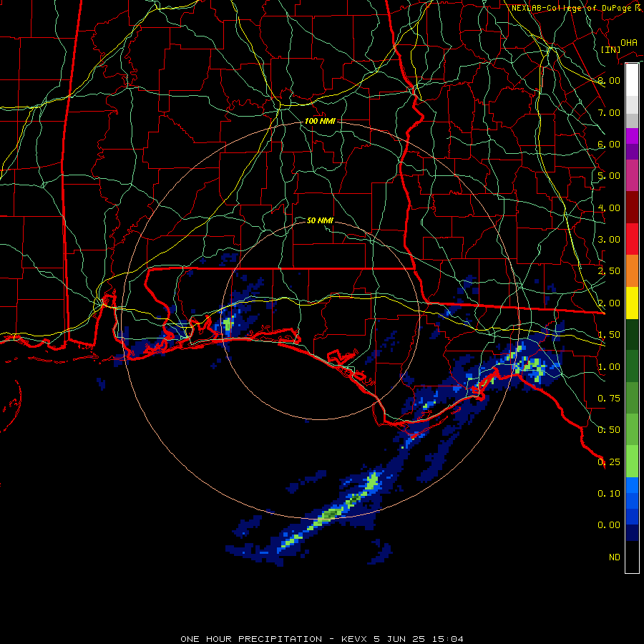This screenshot has width=644, height=644.
Task: Click the 0.50 legend value
Action: [609, 430]
